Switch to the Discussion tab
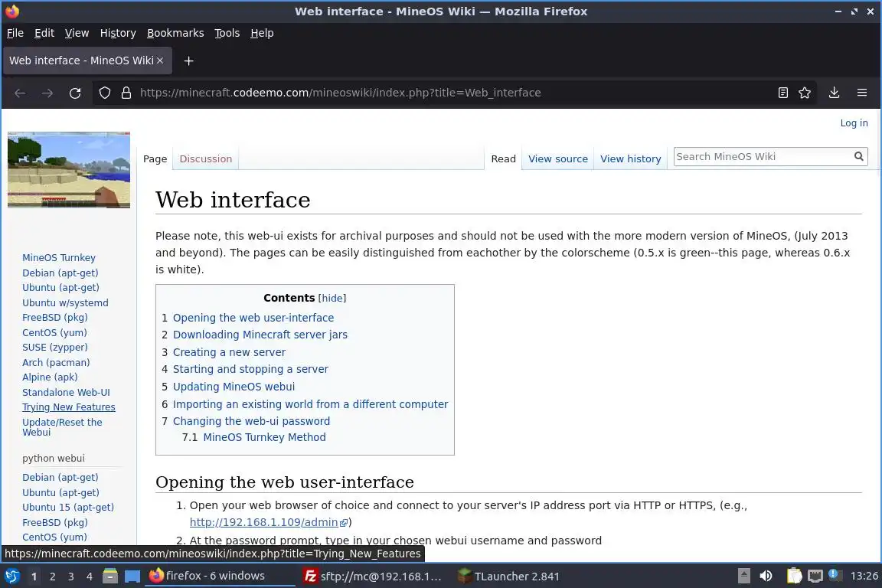Viewport: 882px width, 588px height. coord(206,158)
